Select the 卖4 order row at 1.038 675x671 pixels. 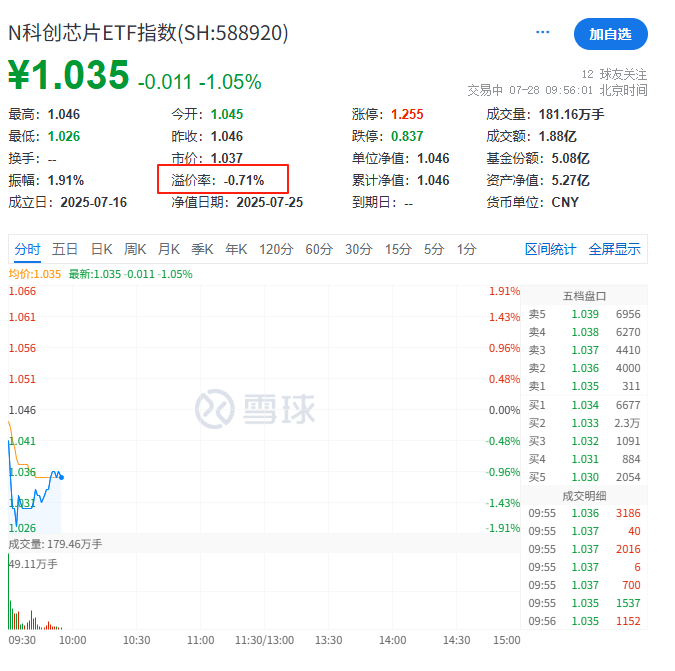(584, 332)
